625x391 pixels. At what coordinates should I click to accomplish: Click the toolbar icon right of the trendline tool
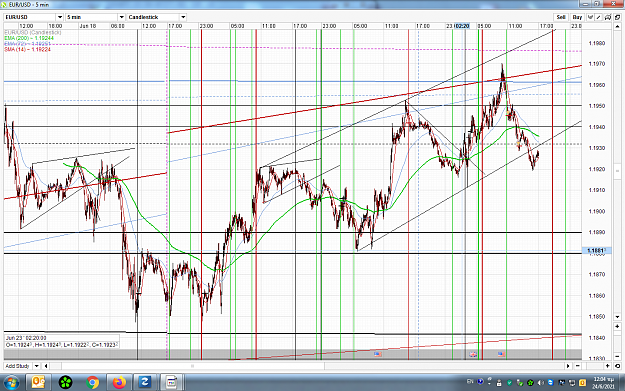pos(607,17)
